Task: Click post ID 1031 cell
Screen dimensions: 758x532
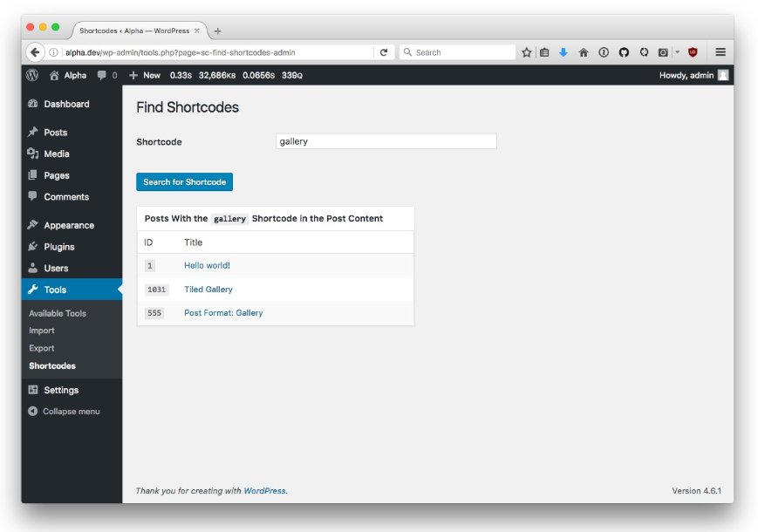Action: point(157,290)
